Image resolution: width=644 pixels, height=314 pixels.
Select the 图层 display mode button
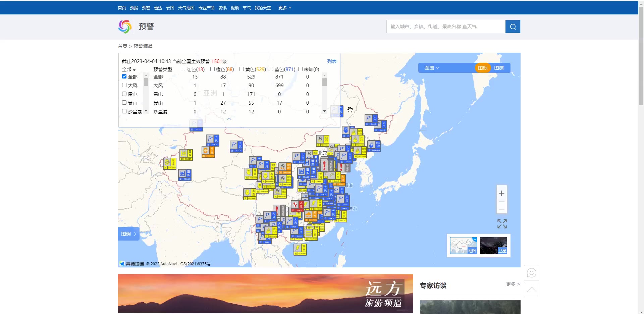[499, 68]
